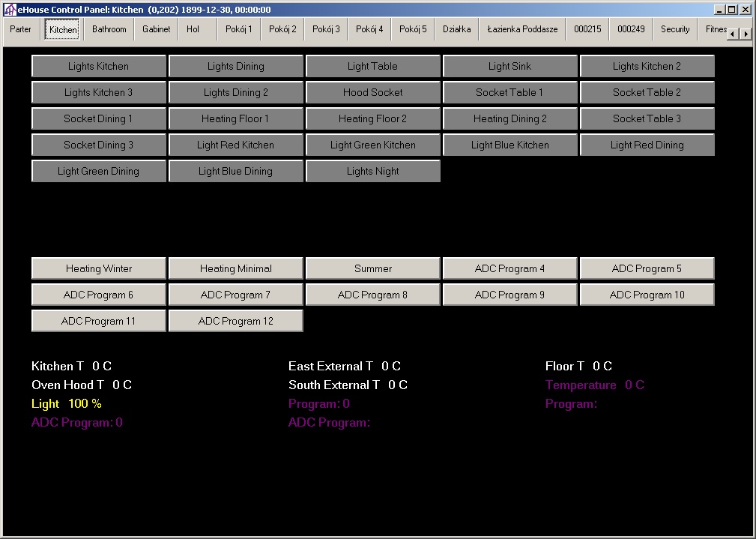The width and height of the screenshot is (756, 539).
Task: Open the Pokój 3 tab
Action: pos(326,29)
